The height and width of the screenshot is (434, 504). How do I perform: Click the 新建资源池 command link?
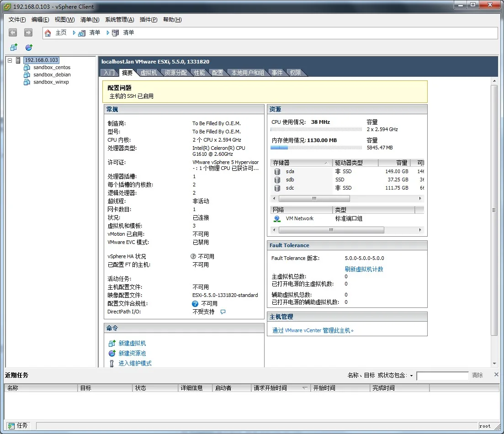(132, 353)
